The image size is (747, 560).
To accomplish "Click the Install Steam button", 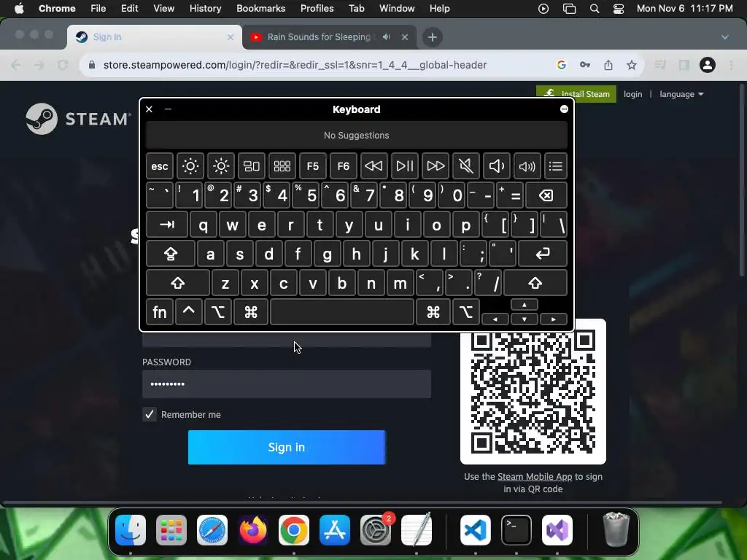I will point(576,94).
